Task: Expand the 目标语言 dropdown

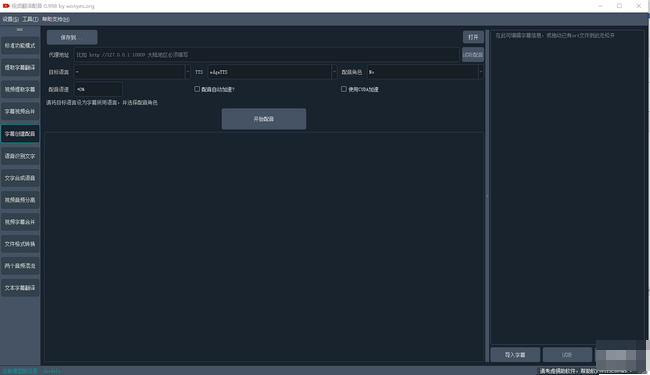Action: (x=132, y=72)
